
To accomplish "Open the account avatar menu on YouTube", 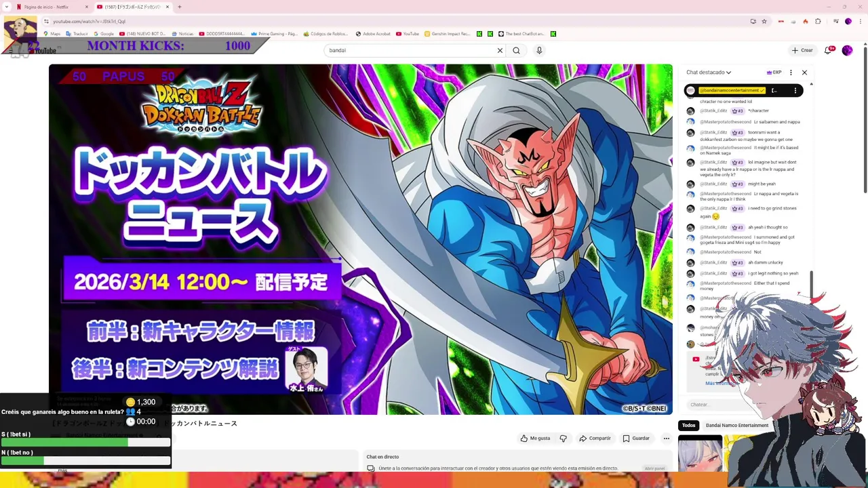I will (x=847, y=50).
